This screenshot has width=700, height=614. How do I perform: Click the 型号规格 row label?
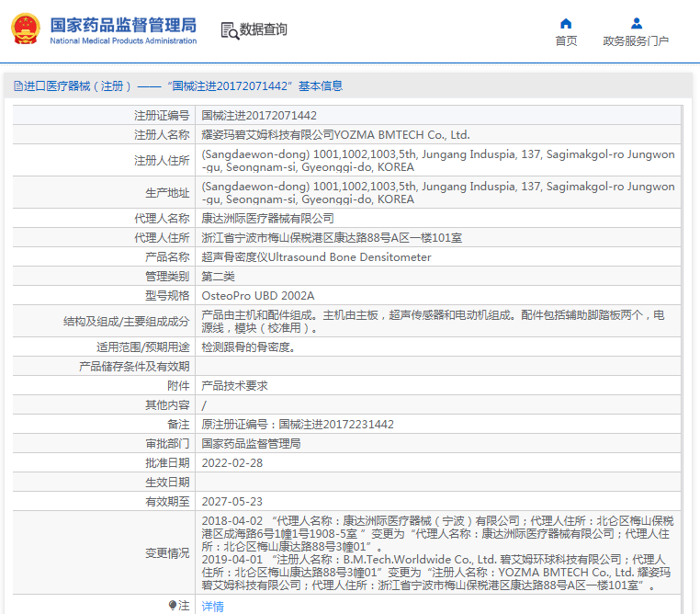pos(167,296)
